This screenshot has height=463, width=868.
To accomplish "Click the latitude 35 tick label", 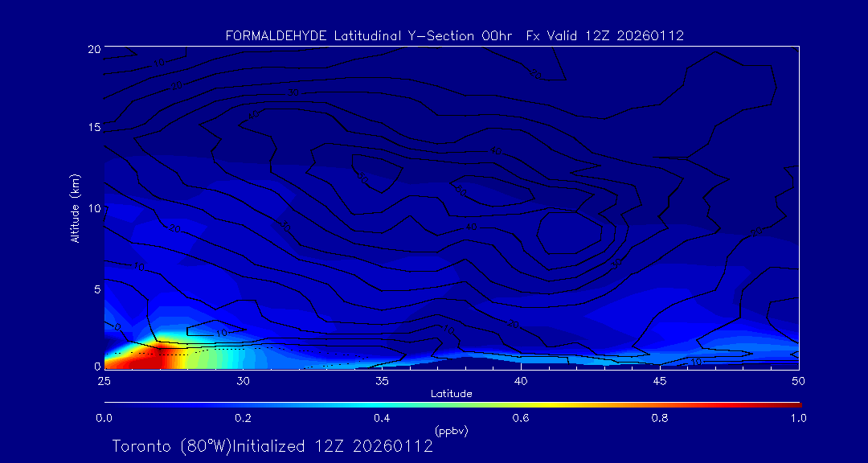I will point(382,380).
